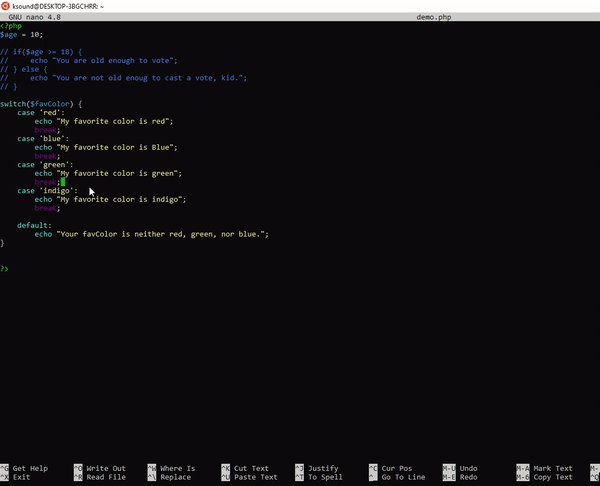The height and width of the screenshot is (486, 600).
Task: Click the Copy Text shortcut
Action: [x=550, y=477]
